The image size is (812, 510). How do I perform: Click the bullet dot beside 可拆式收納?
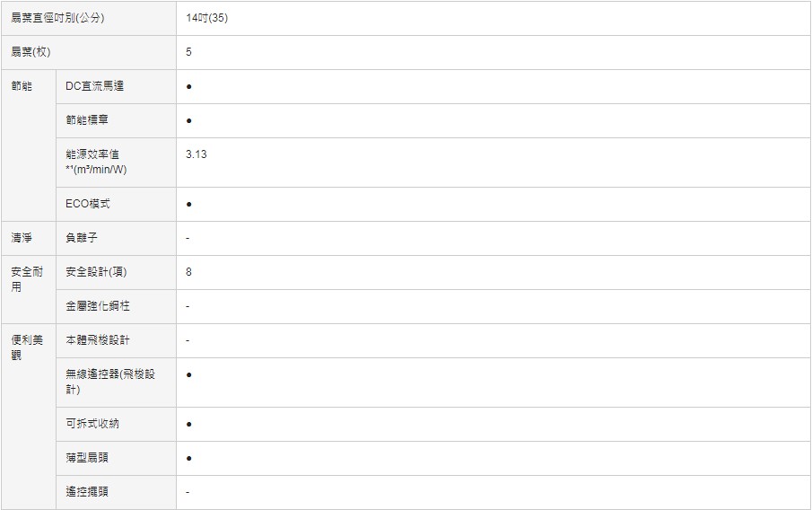coord(189,425)
